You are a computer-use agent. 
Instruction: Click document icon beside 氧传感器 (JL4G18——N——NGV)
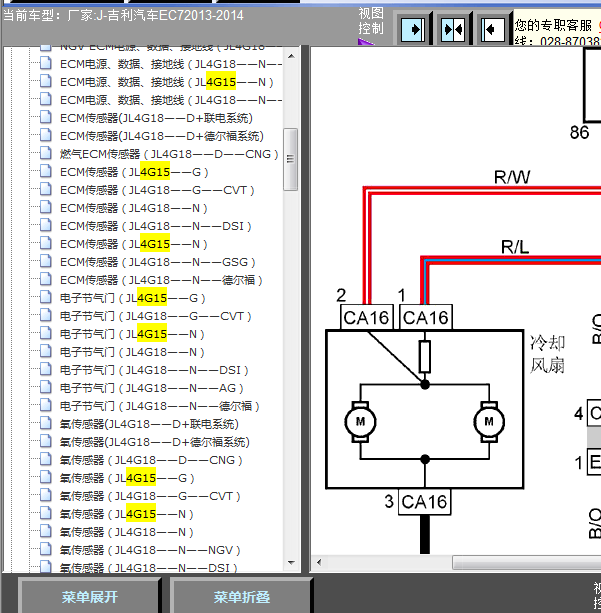(46, 549)
